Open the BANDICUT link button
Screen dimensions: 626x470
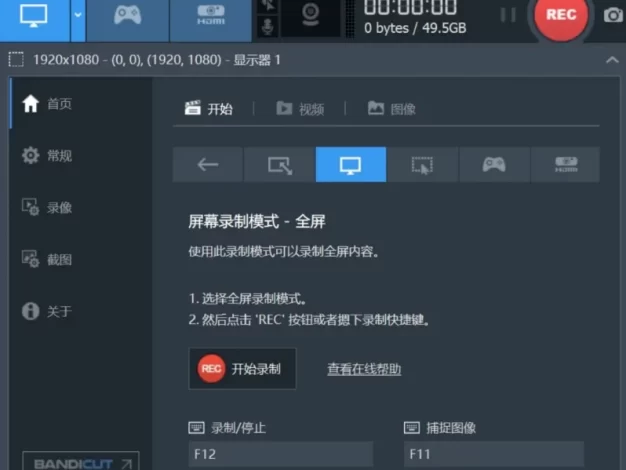coord(81,462)
